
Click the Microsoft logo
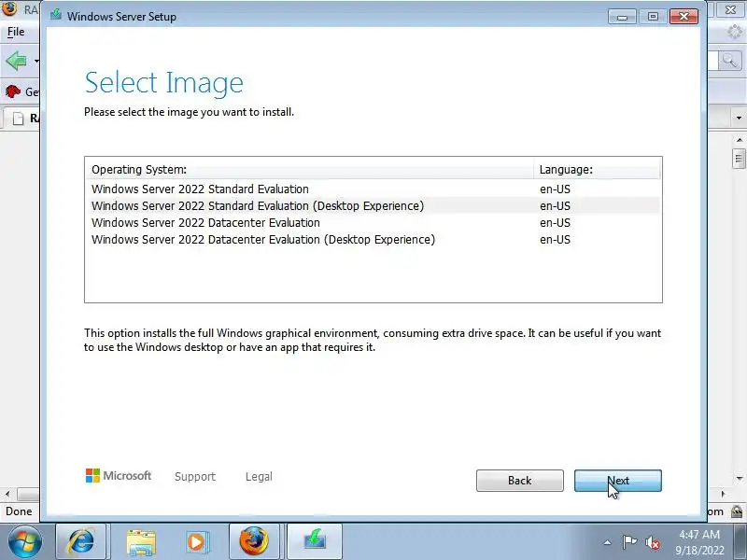tap(119, 475)
